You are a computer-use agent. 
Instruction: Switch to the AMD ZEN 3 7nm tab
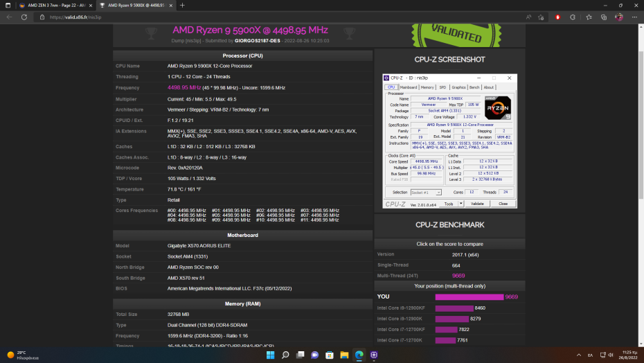point(55,6)
